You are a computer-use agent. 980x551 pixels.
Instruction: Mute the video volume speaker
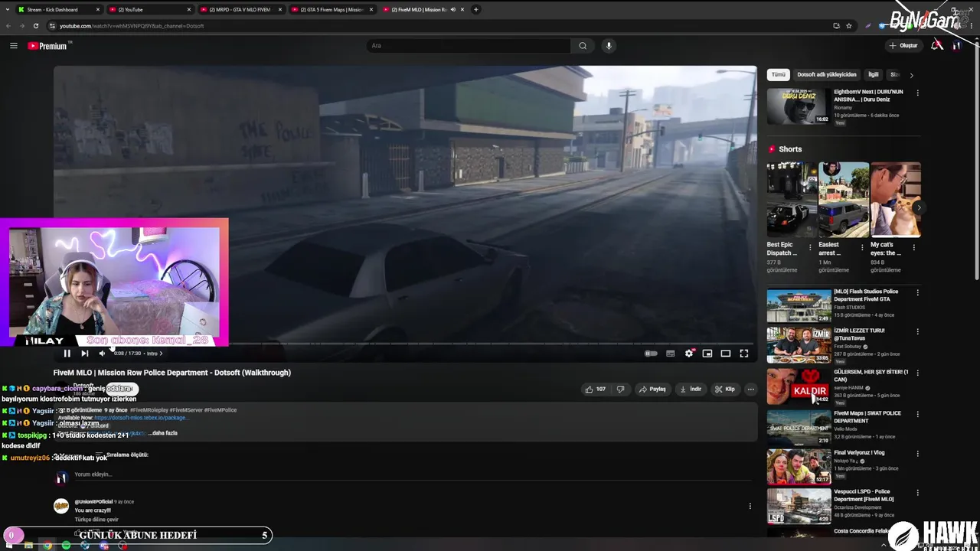(103, 354)
